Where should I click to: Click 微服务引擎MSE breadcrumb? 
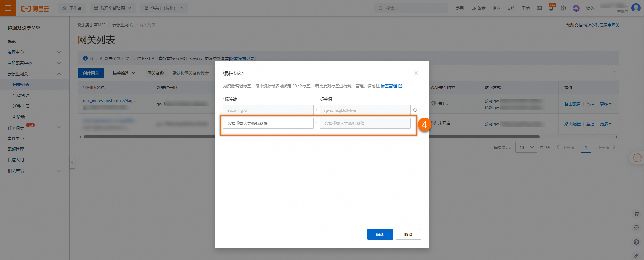pyautogui.click(x=92, y=25)
